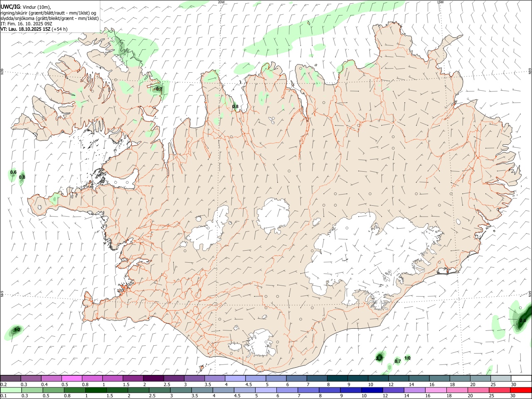532x399 pixels.
Task: Click the 1.2 precipitation value in the southwest sea
Action: click(x=17, y=330)
